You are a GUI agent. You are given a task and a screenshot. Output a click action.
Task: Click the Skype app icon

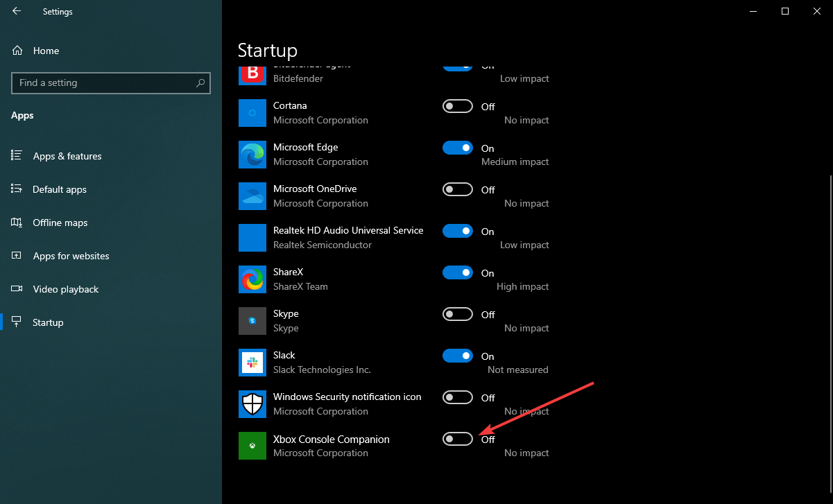pos(252,321)
